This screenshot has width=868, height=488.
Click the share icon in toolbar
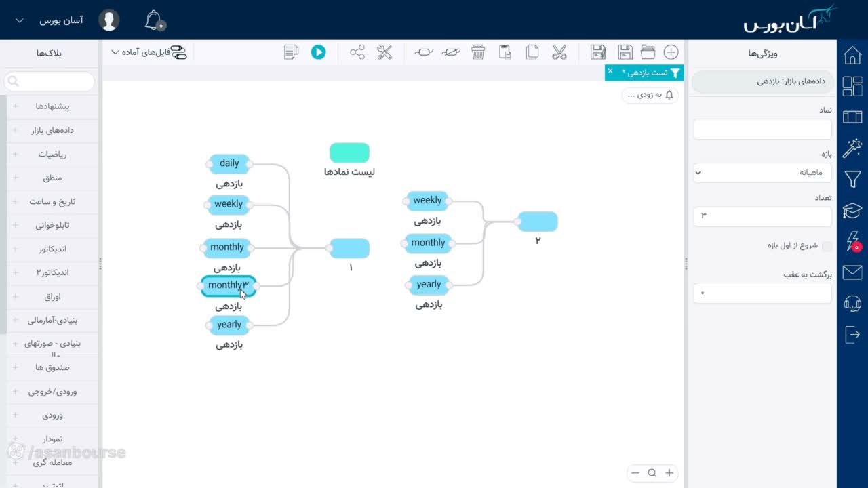tap(357, 52)
